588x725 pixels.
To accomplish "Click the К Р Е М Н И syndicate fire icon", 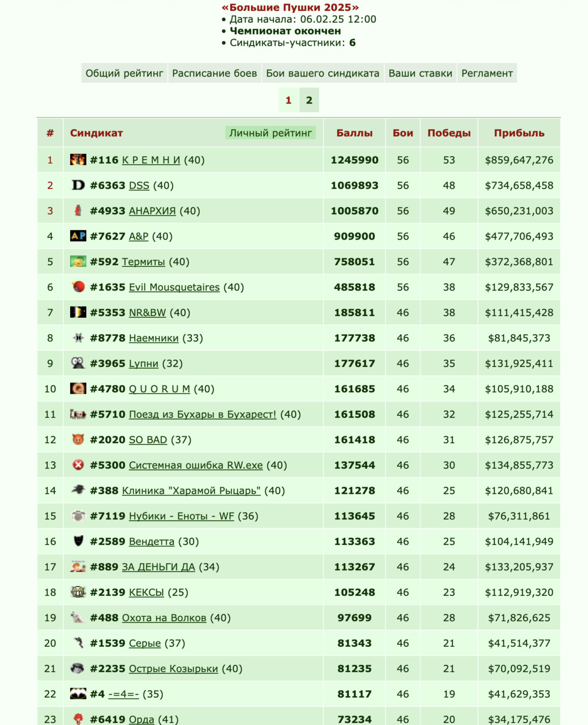I will click(x=78, y=160).
